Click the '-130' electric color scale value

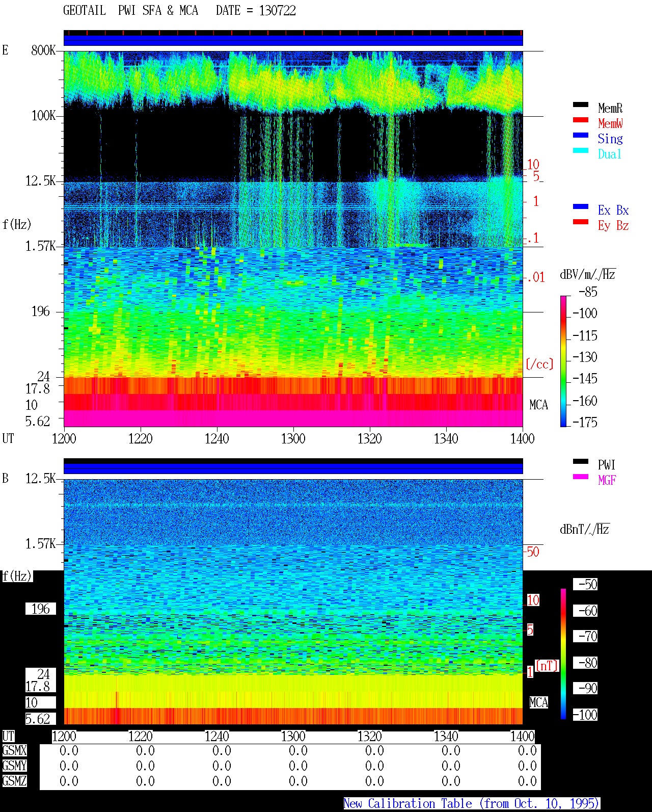[x=585, y=357]
